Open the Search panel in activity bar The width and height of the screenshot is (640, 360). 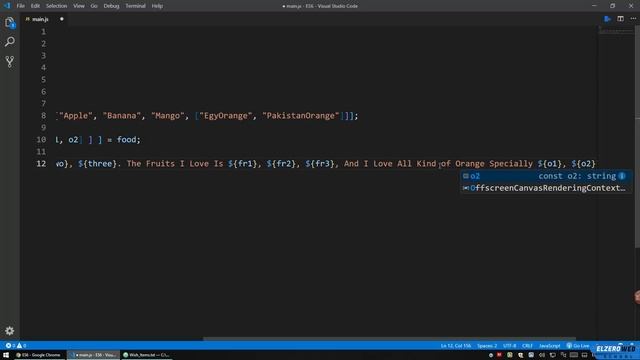pyautogui.click(x=10, y=42)
